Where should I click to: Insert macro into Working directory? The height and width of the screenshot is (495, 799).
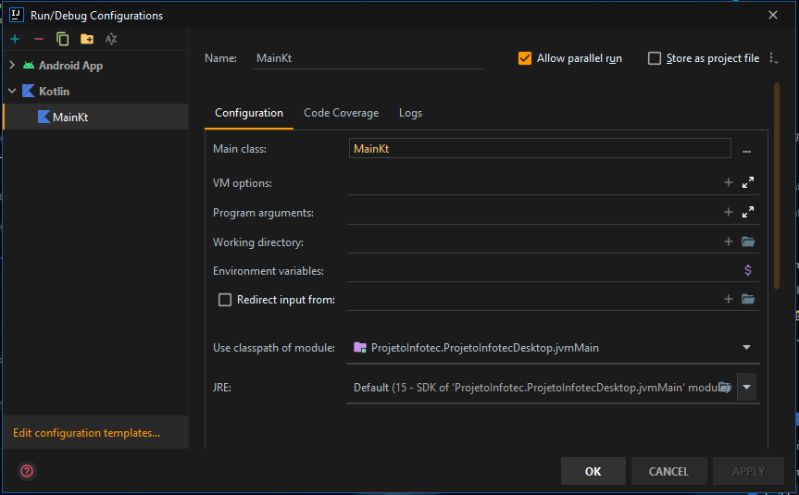[728, 242]
